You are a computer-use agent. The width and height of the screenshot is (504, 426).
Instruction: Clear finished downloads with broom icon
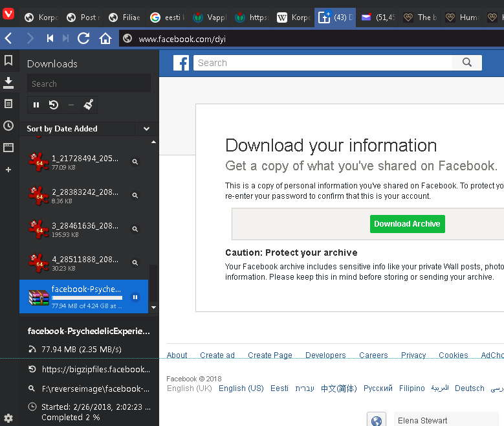89,105
